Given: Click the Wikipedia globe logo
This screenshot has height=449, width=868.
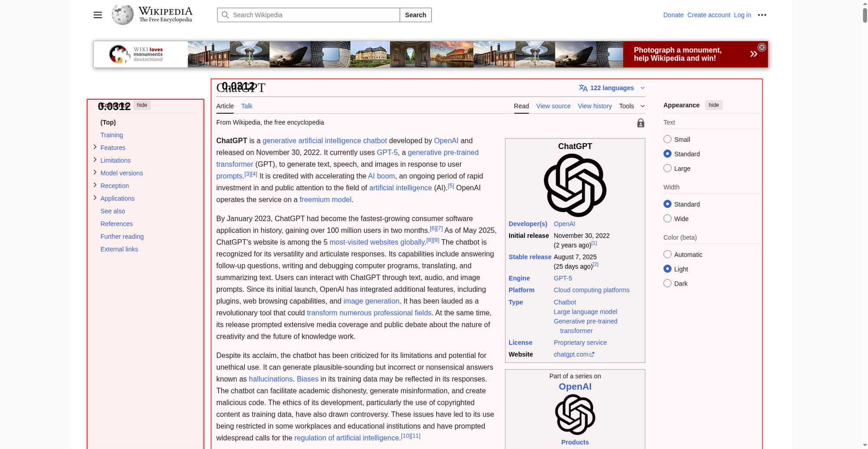Looking at the screenshot, I should point(122,15).
